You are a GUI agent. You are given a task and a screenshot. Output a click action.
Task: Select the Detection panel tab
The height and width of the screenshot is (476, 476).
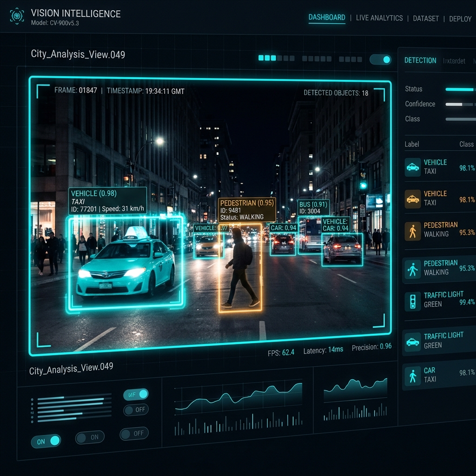click(x=420, y=60)
